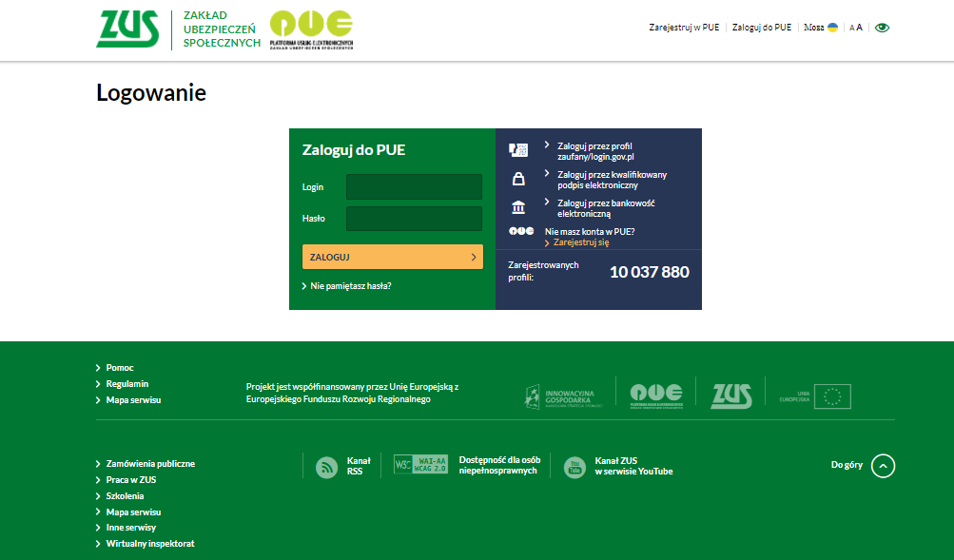
Task: Click into the Login input field
Action: 414,186
